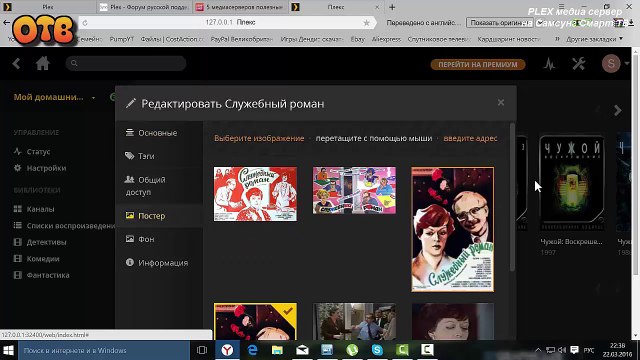Click the Детективы film icon
The image size is (640, 360).
[18, 242]
